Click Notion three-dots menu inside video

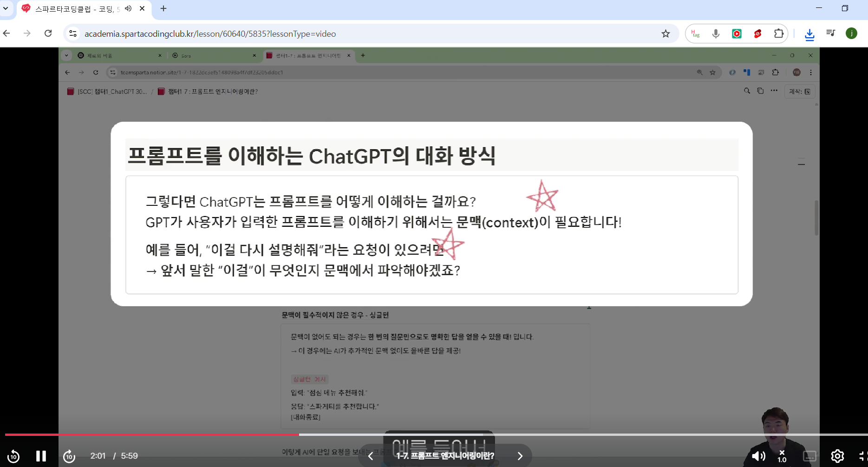[774, 91]
